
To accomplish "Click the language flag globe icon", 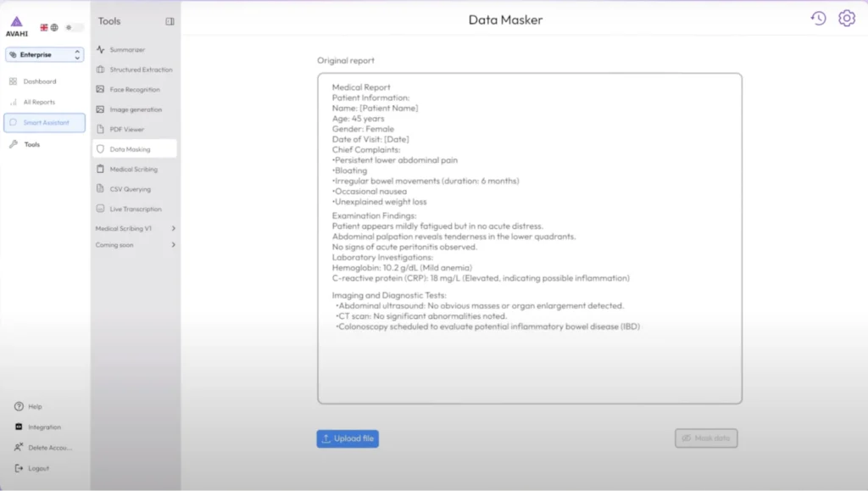I will coord(49,27).
